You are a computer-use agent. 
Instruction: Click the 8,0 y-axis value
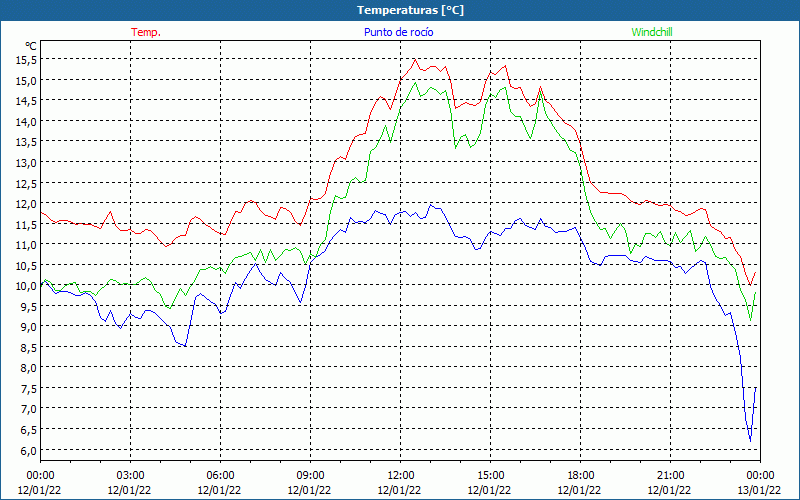coord(30,367)
